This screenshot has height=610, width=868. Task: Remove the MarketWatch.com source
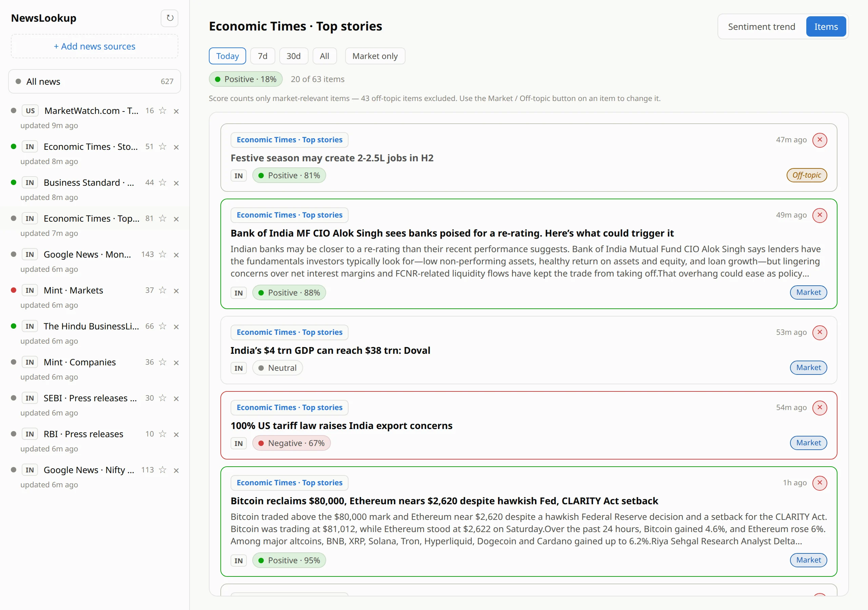176,111
